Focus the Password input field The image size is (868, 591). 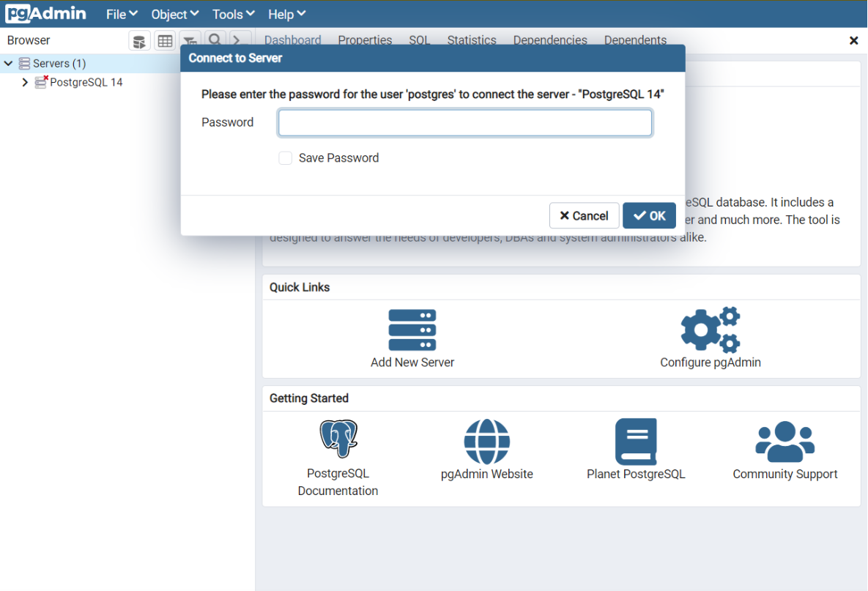[x=465, y=123]
